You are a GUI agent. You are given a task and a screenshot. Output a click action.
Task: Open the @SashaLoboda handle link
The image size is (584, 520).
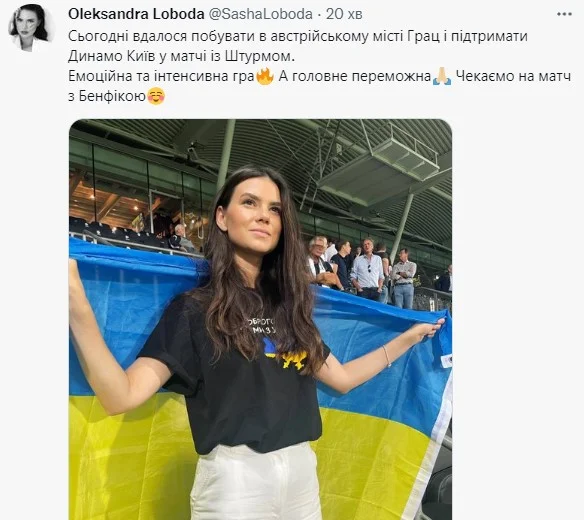click(260, 14)
